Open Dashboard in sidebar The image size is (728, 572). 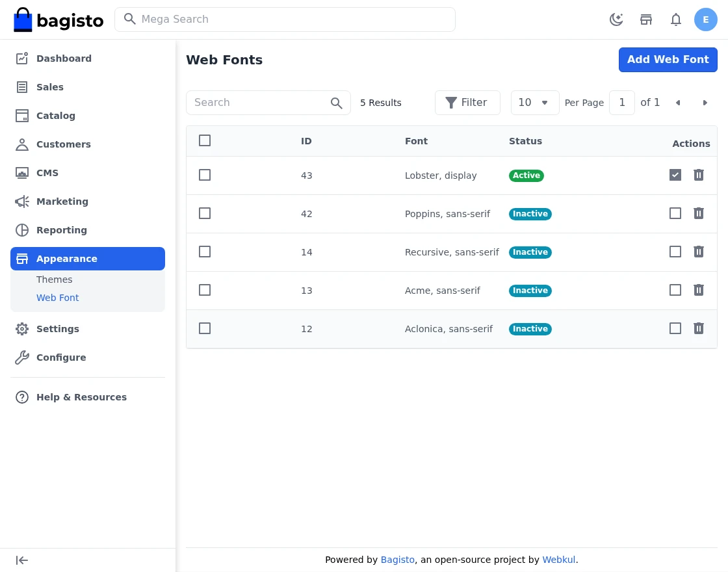click(88, 58)
